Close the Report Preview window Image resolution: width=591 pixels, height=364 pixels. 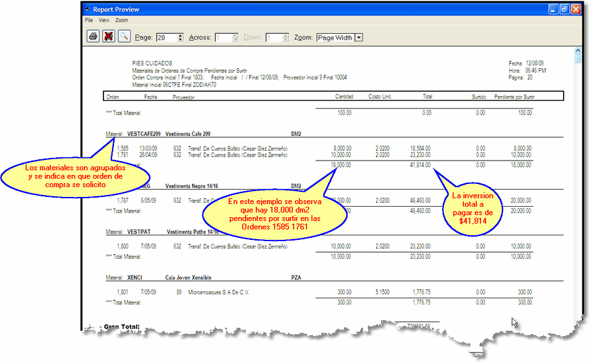click(576, 9)
